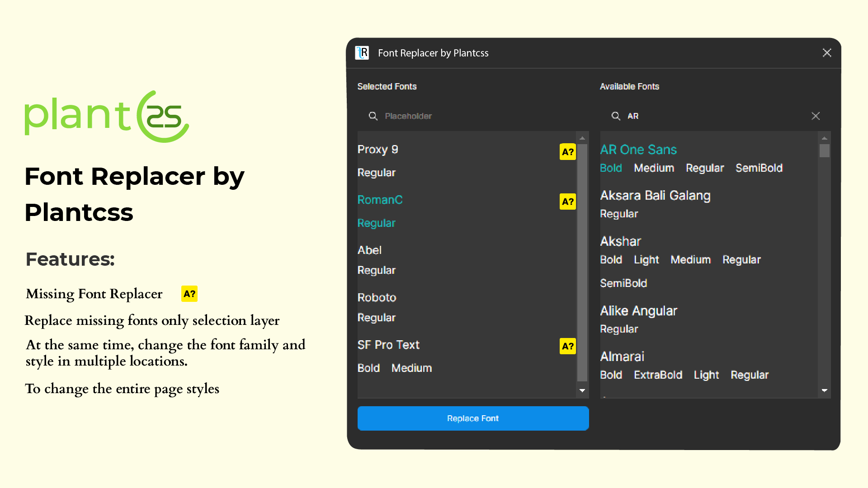Choose ExtraBold style of Almarai

tap(658, 375)
